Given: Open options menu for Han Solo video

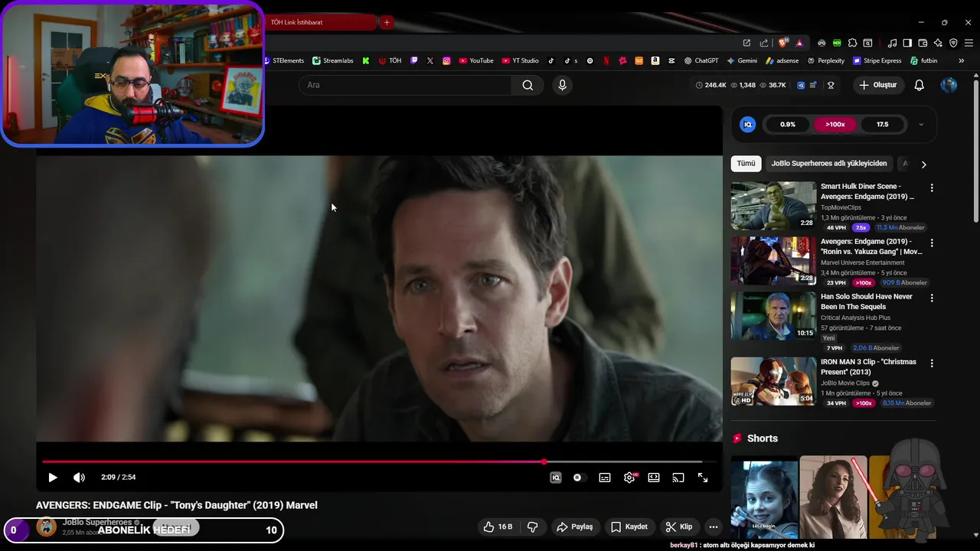Looking at the screenshot, I should [x=932, y=298].
